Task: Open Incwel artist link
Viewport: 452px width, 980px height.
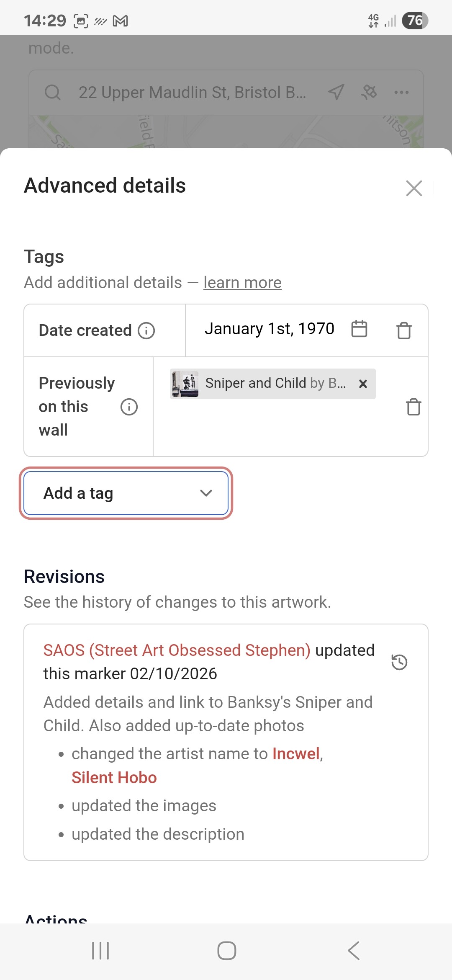Action: 296,754
